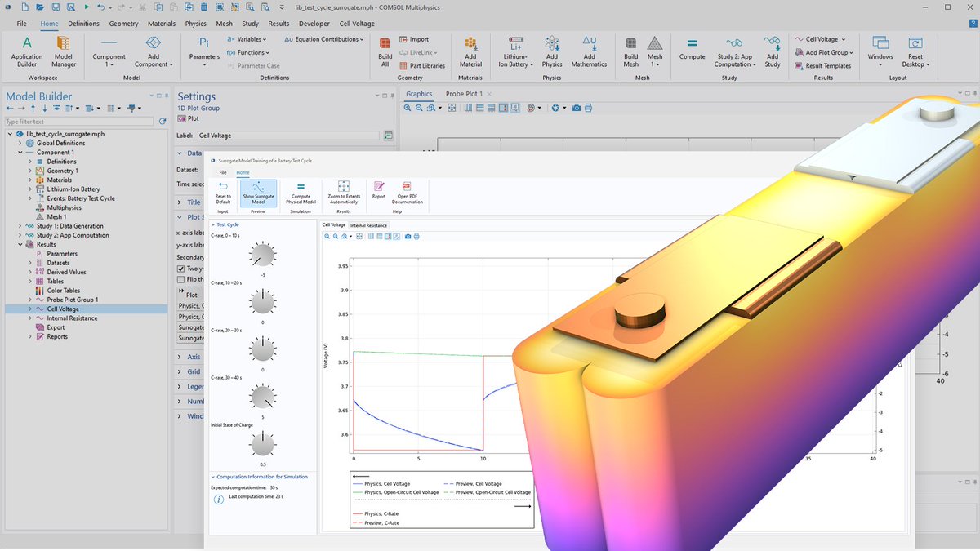Open the Windows layout button
Viewport: 980px width, 551px height.
pos(880,51)
